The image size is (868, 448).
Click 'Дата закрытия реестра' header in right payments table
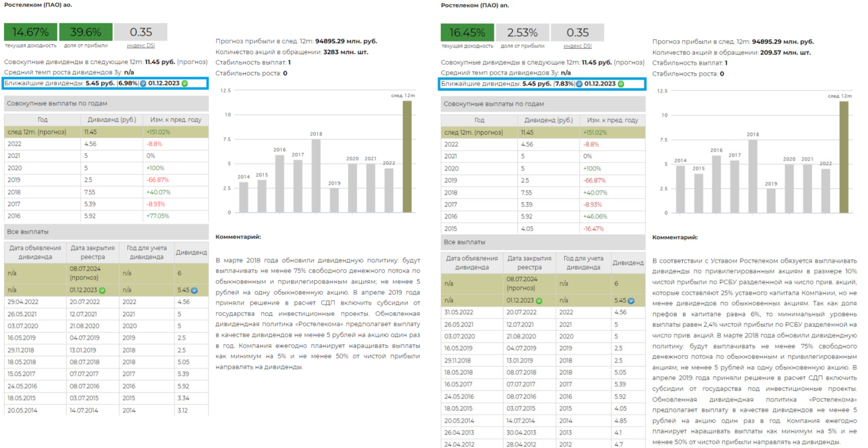click(529, 263)
